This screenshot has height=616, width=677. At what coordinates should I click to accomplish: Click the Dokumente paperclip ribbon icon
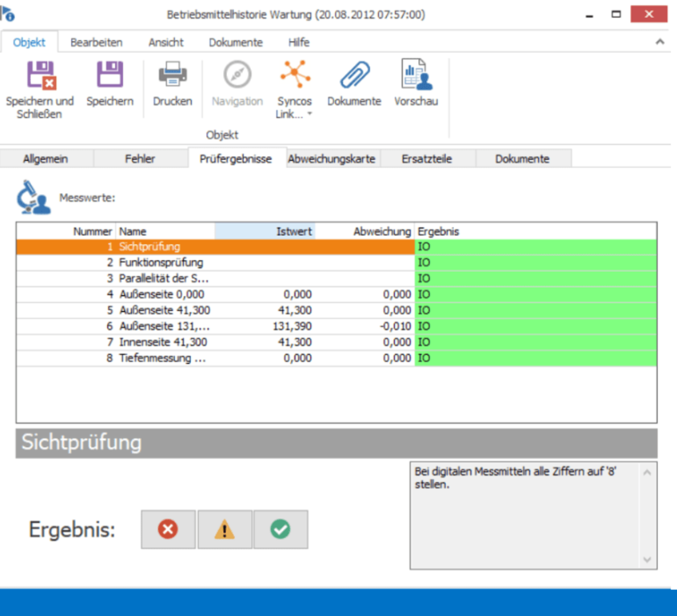point(354,74)
